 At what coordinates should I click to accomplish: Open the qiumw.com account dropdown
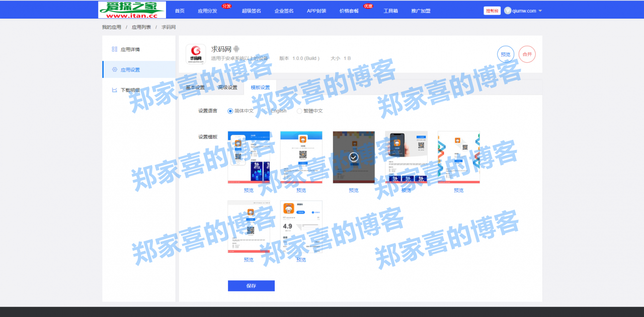pyautogui.click(x=523, y=11)
